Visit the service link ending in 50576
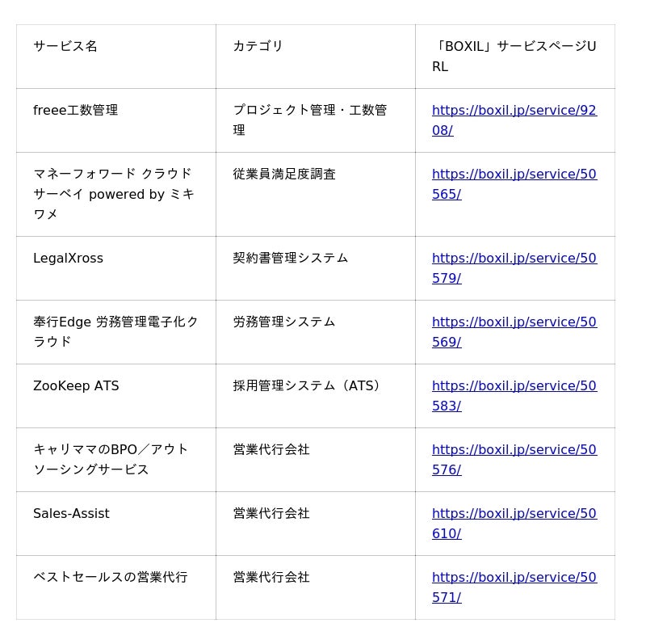This screenshot has width=646, height=644. [514, 450]
